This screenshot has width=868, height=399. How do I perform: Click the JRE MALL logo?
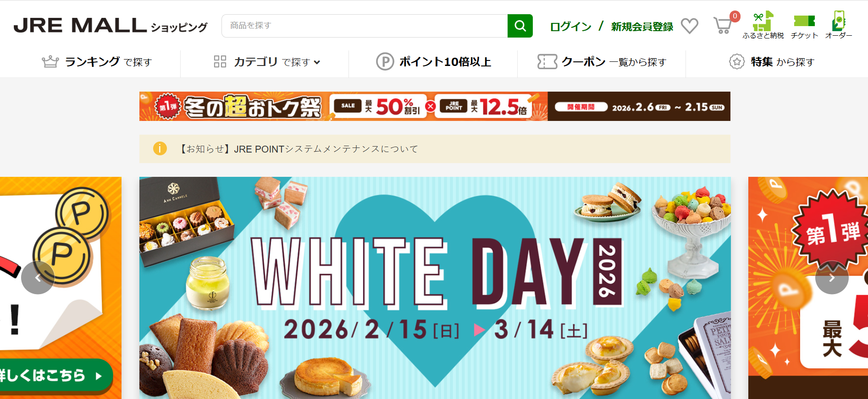[x=111, y=26]
